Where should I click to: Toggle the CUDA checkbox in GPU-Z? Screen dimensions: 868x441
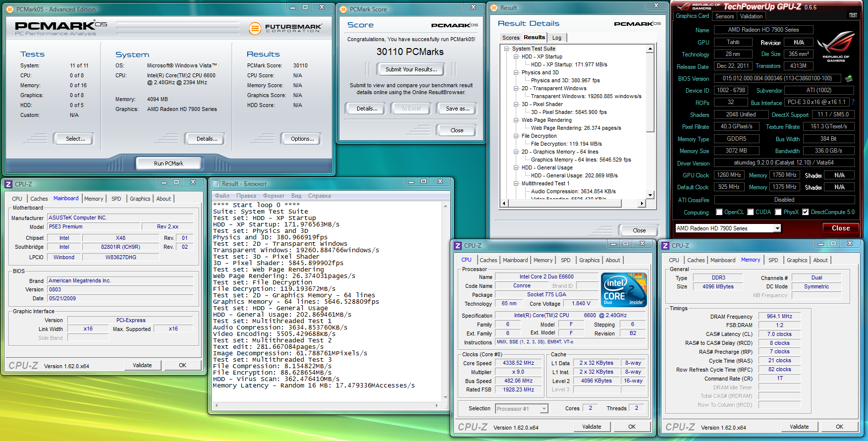click(751, 212)
